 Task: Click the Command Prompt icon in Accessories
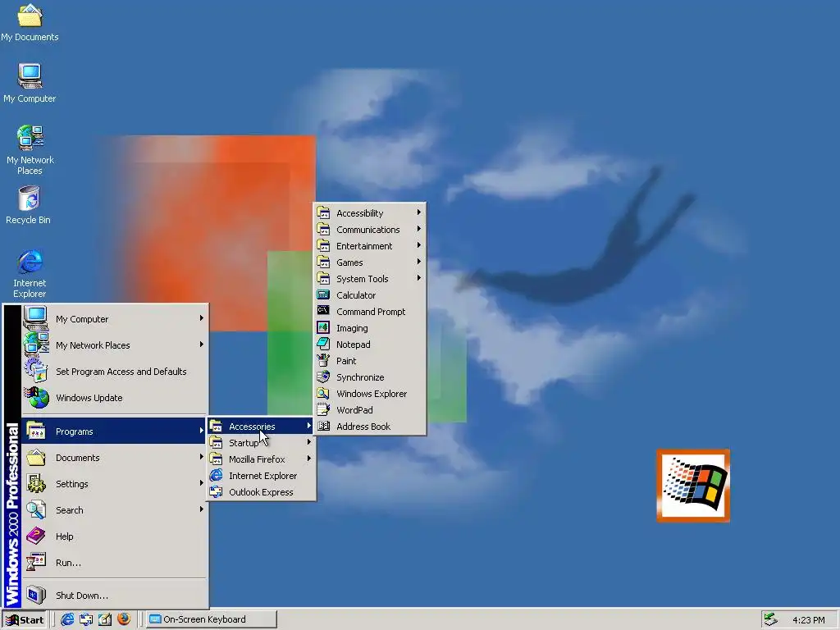[323, 311]
